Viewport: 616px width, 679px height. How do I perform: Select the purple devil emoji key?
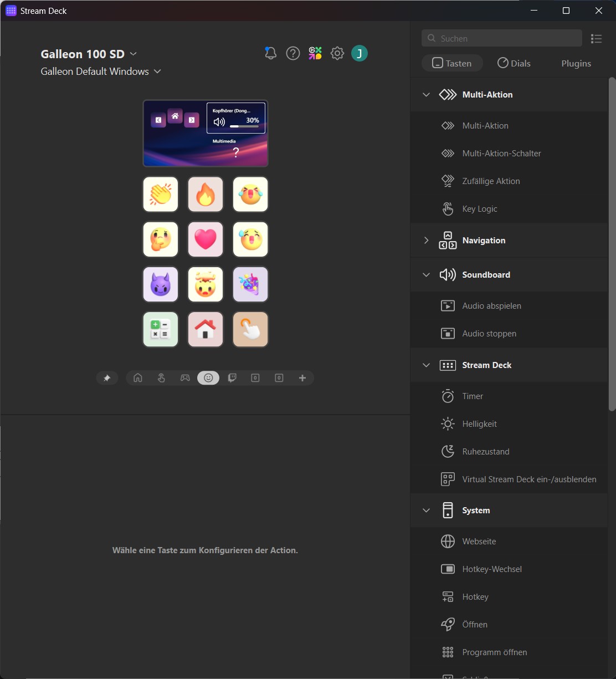[x=161, y=284]
